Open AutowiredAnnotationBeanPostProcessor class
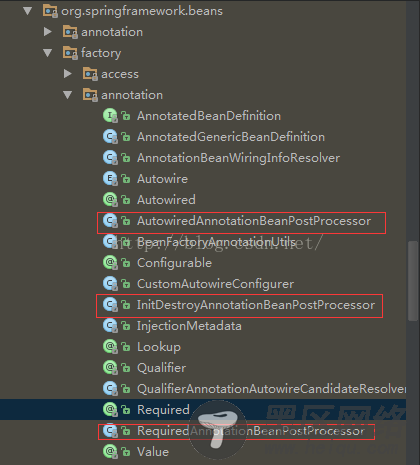The image size is (420, 465). [x=254, y=221]
